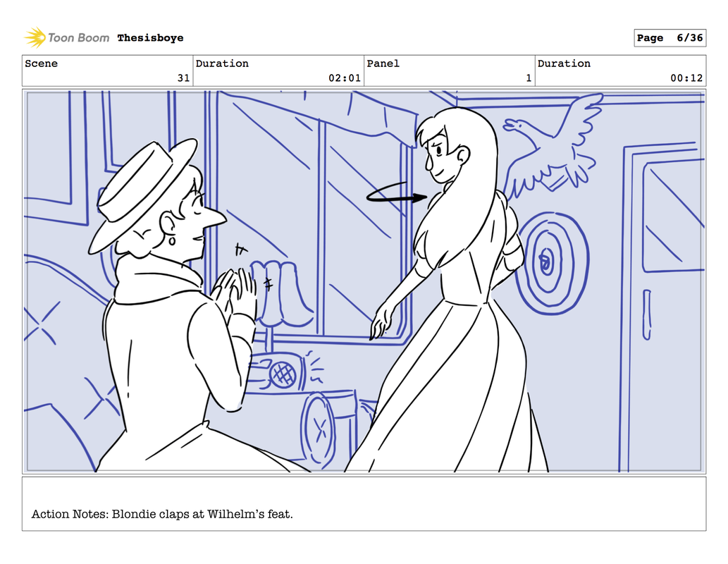Click the 'Panel' header label
This screenshot has height=564, width=728.
tap(383, 63)
